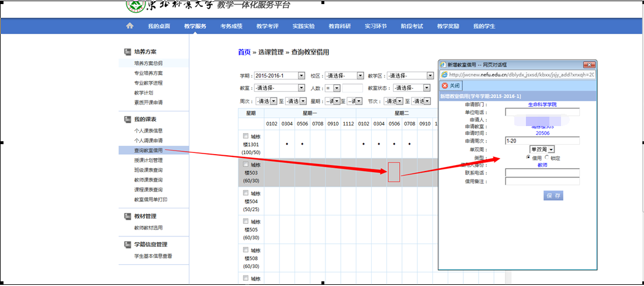Open the 考务成绩 menu in the navigation bar
The image size is (644, 286).
click(x=231, y=26)
